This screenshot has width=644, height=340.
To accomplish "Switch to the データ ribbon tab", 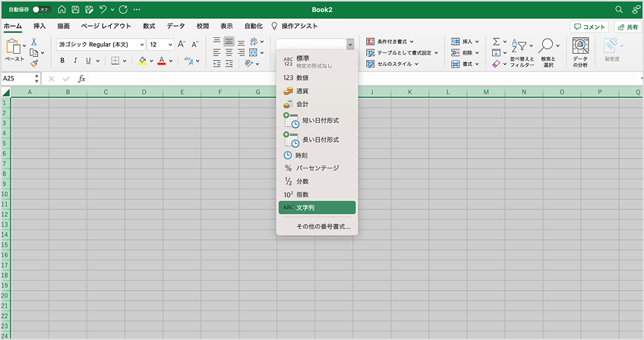I will tap(175, 27).
